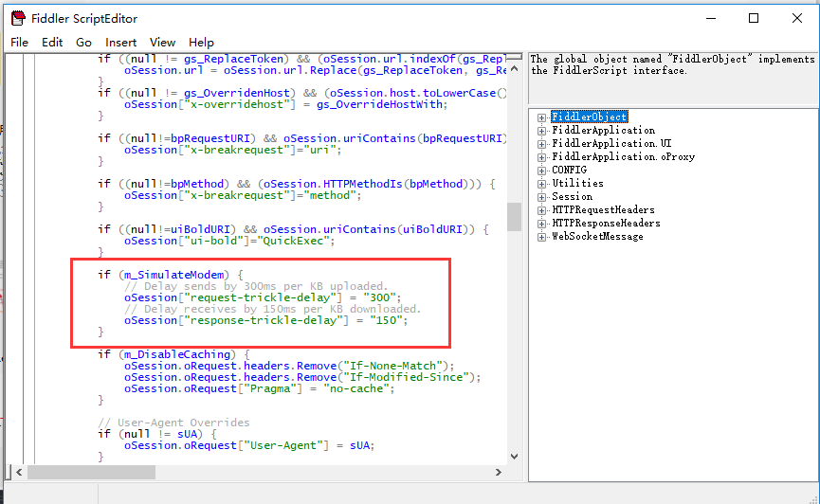The image size is (820, 504).
Task: Expand the FiddlerApplication.oProxy node
Action: tap(542, 157)
